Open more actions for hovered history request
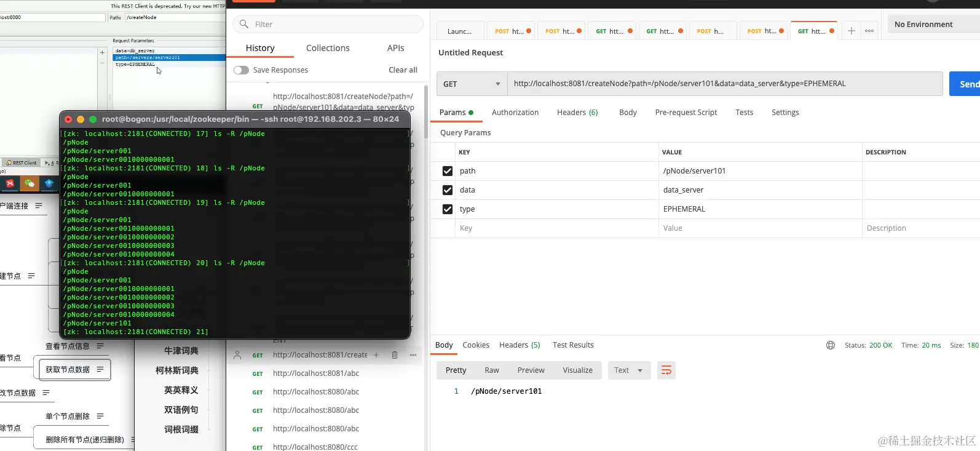Viewport: 980px width, 451px height. 413,355
